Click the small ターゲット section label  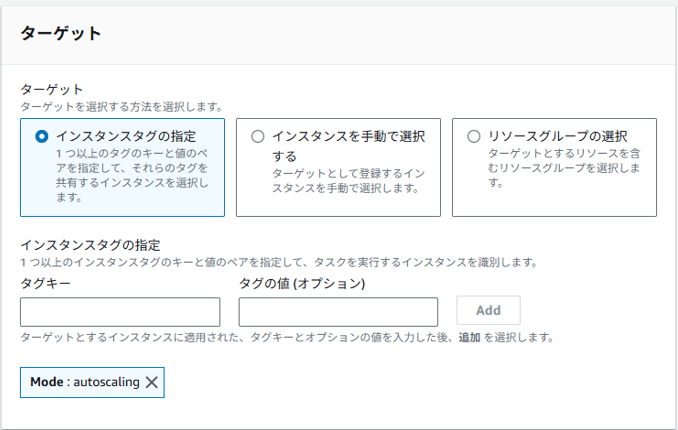point(51,90)
